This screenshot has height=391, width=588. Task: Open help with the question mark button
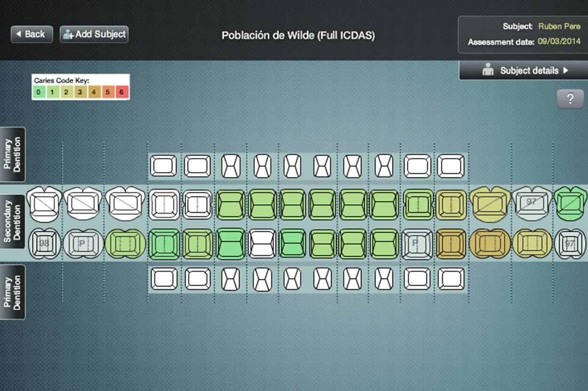(x=570, y=99)
